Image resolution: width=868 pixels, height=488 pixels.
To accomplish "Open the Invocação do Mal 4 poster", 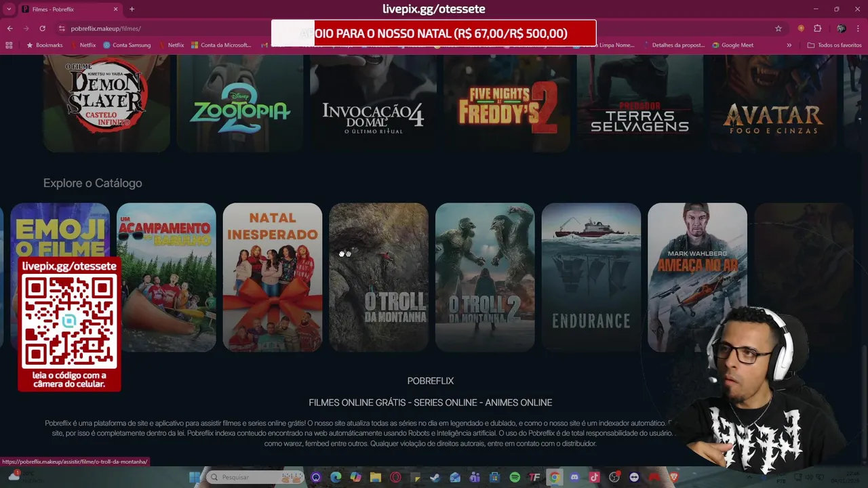I will pyautogui.click(x=373, y=104).
